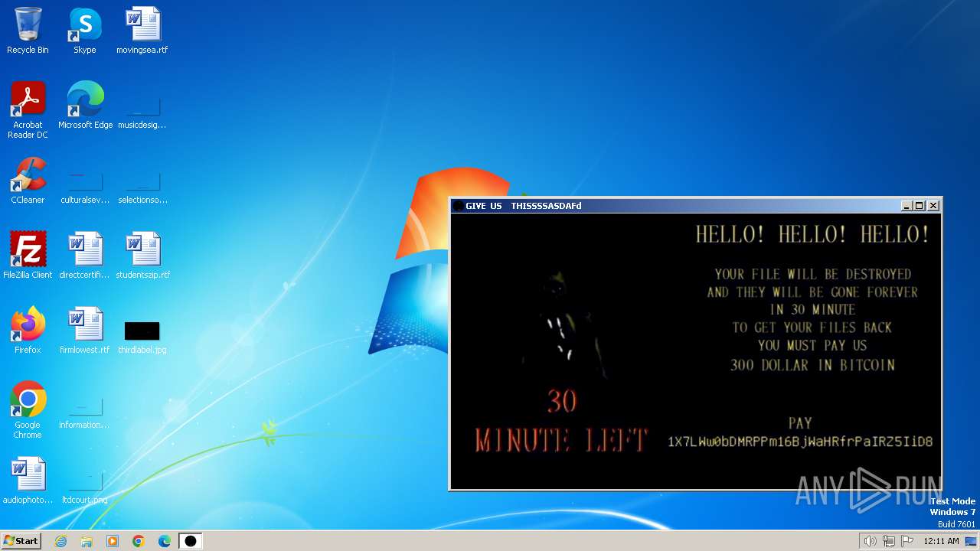
Task: Open Edge from the taskbar
Action: (x=165, y=541)
